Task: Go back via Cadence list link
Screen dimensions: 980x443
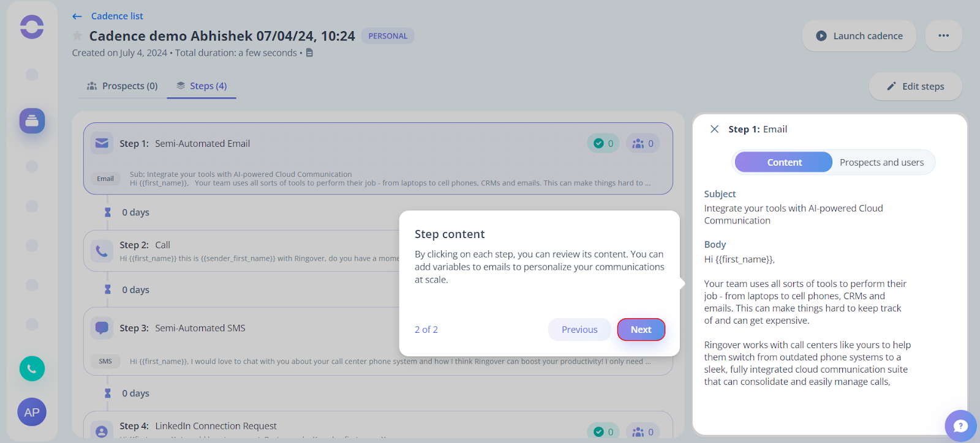Action: (117, 16)
